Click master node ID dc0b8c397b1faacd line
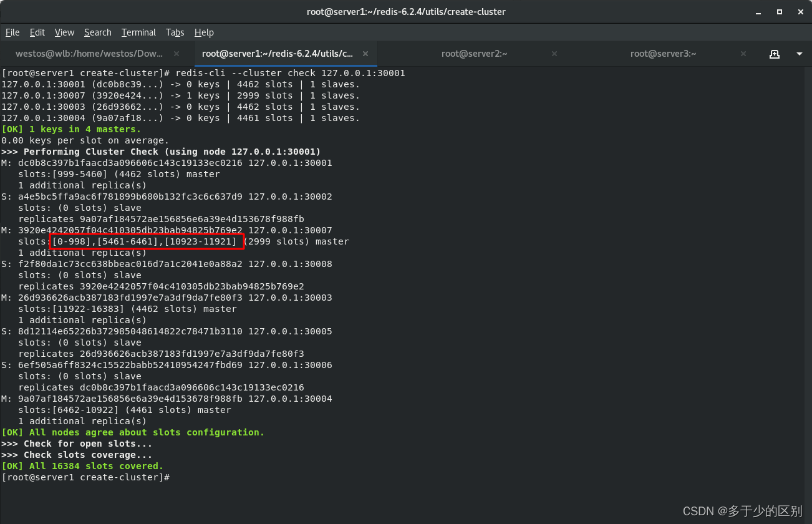 [x=167, y=163]
